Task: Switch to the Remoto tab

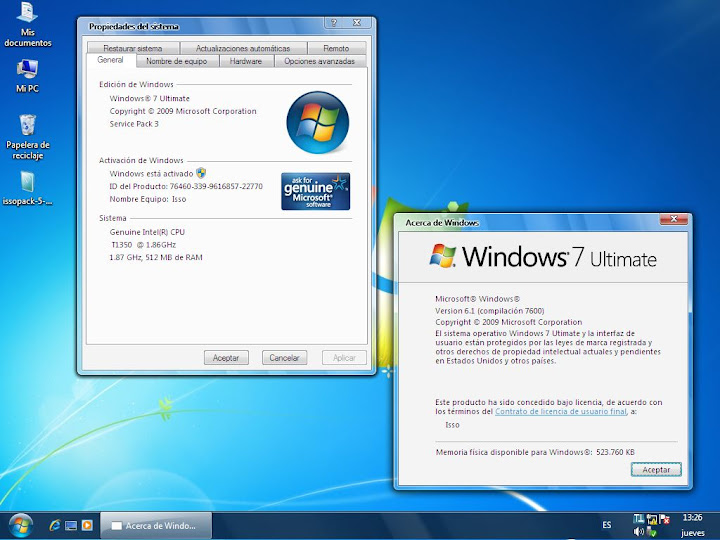Action: pos(336,48)
